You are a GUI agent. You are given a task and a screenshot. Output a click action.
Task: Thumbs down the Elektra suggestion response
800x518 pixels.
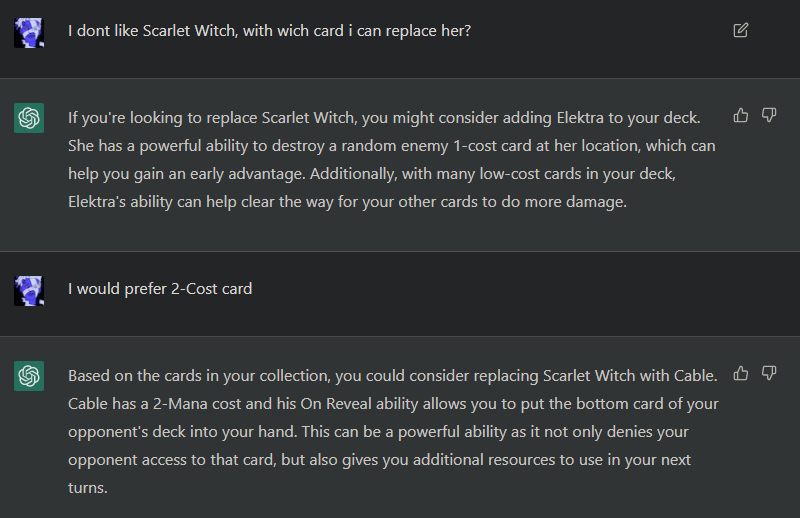pos(769,116)
